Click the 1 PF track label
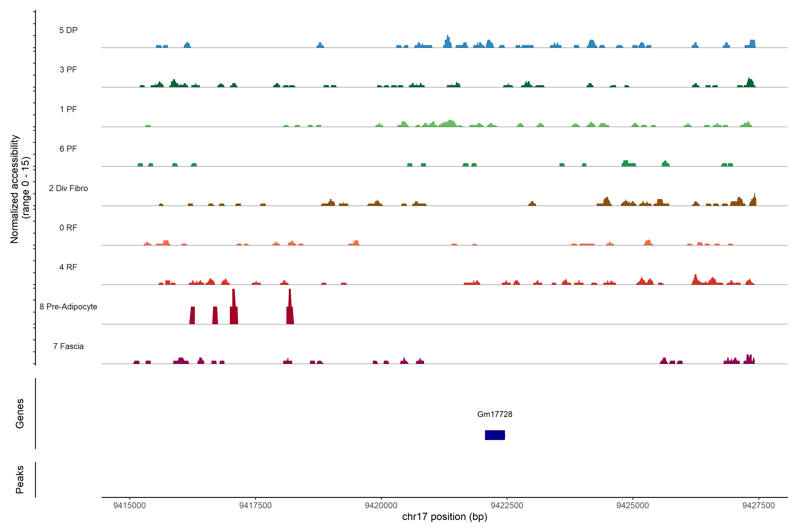798x532 pixels. click(68, 109)
